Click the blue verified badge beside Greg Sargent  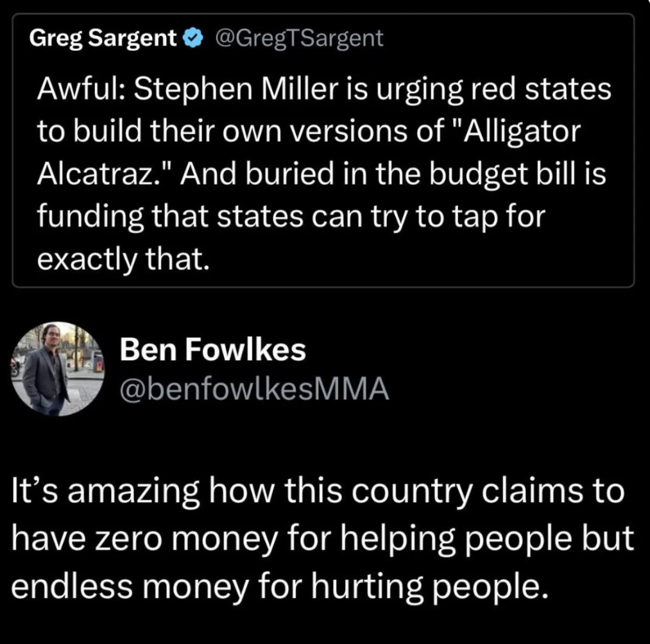[192, 40]
